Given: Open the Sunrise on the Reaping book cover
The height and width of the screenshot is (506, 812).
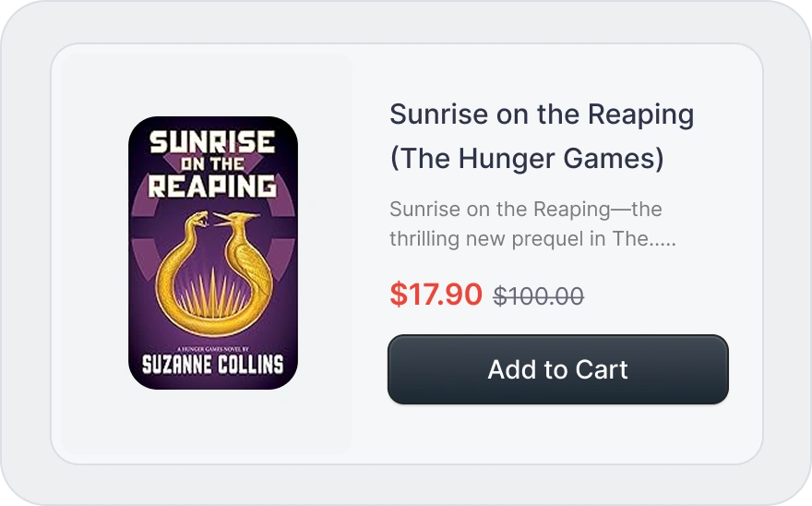Looking at the screenshot, I should tap(212, 252).
